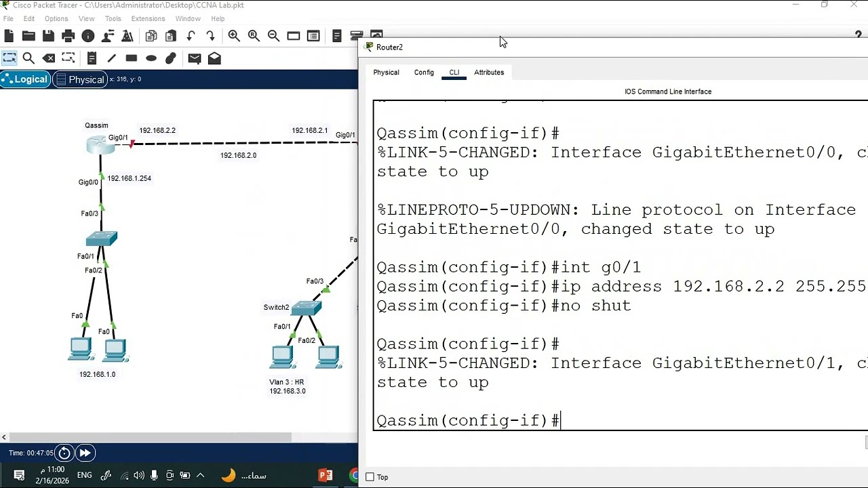Open the Window menu

[x=188, y=19]
